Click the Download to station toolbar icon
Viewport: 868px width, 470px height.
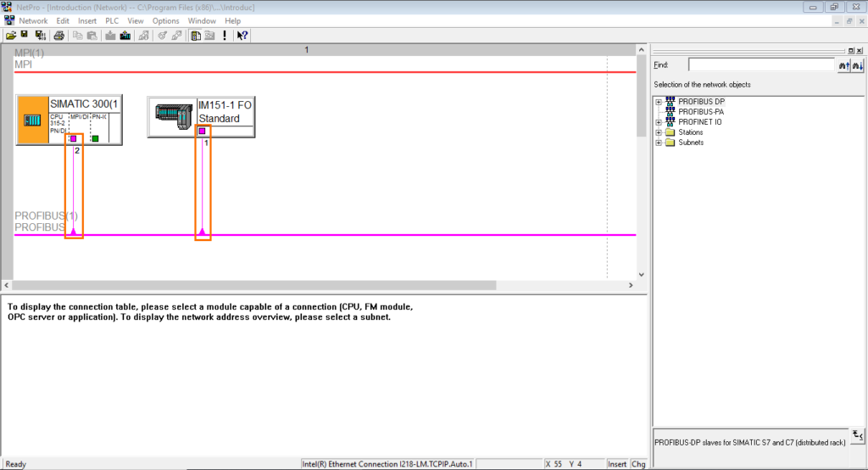click(x=111, y=36)
